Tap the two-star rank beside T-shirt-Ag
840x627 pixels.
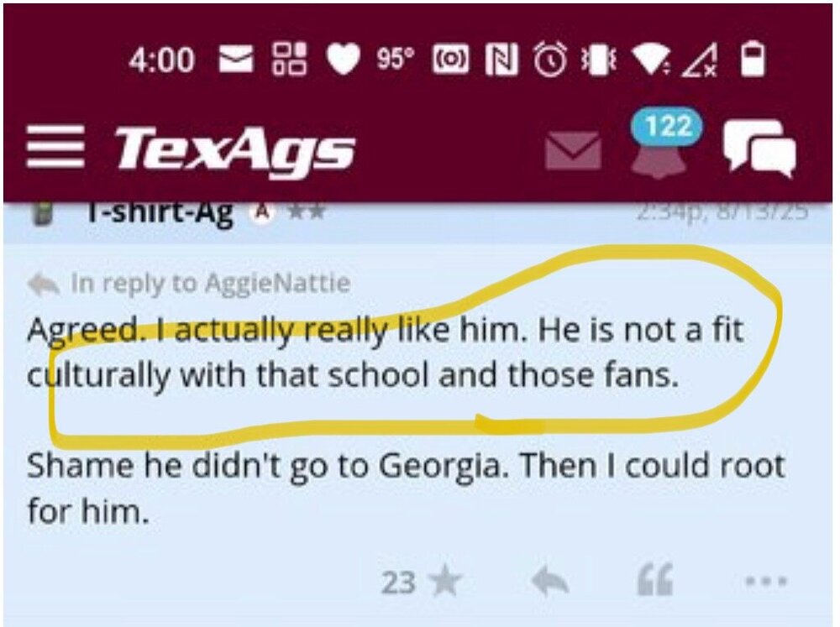click(307, 212)
